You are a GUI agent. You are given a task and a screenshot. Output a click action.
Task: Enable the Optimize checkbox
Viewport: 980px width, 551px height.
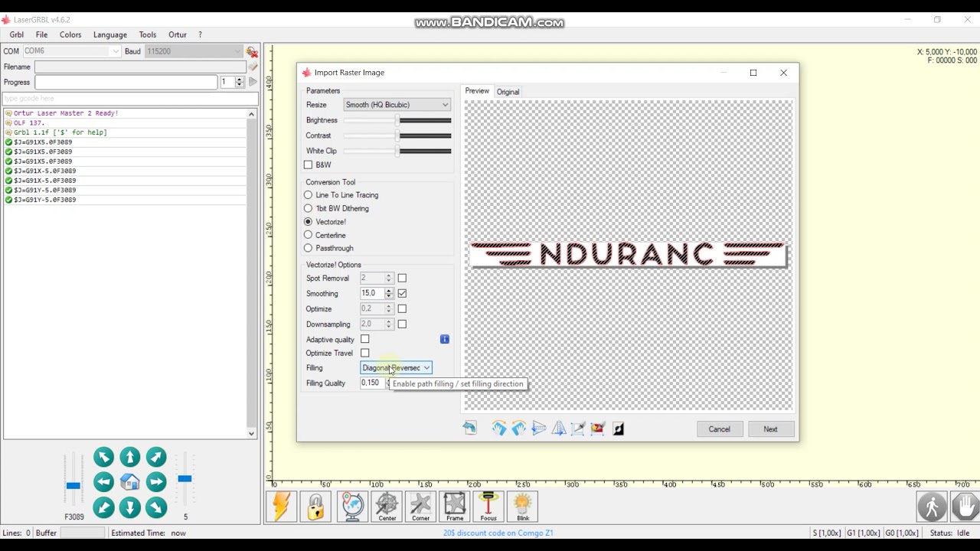[402, 308]
